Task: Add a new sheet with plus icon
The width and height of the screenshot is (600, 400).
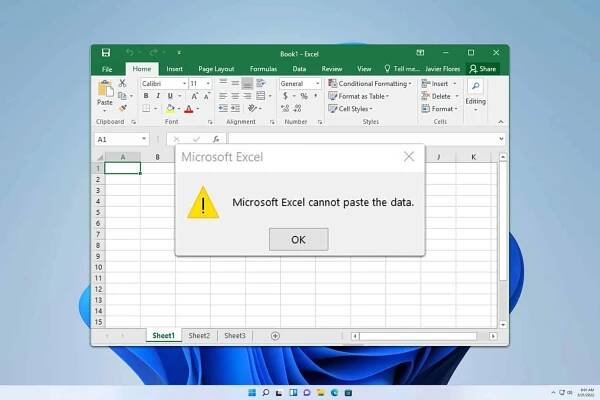Action: [x=275, y=336]
